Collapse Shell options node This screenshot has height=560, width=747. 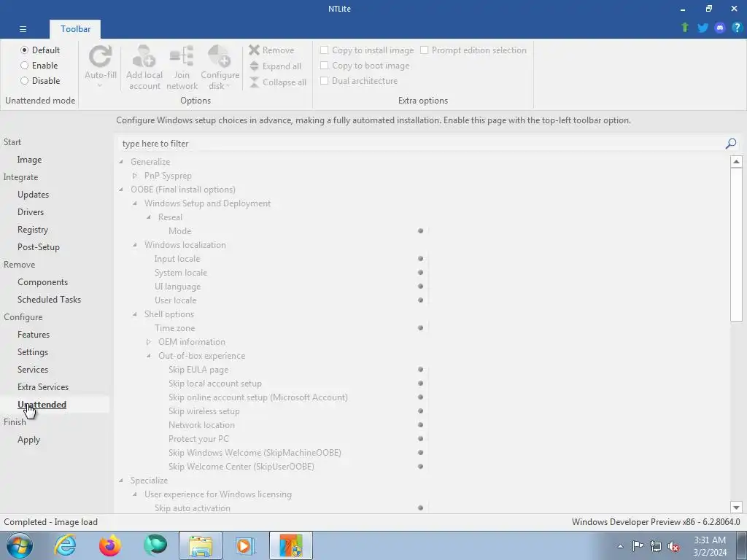pos(135,314)
